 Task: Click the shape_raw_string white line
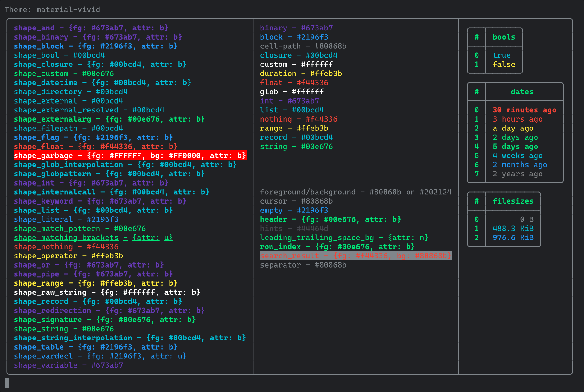107,292
